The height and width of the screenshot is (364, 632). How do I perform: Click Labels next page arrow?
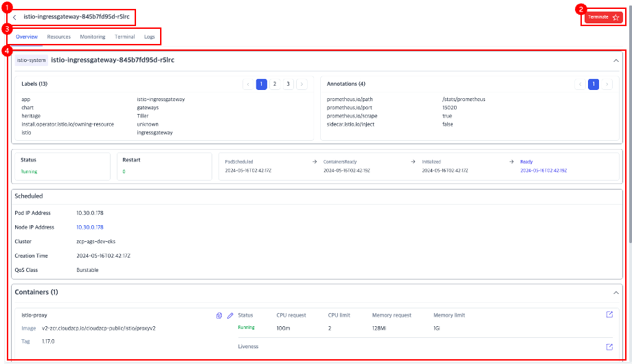pyautogui.click(x=302, y=84)
